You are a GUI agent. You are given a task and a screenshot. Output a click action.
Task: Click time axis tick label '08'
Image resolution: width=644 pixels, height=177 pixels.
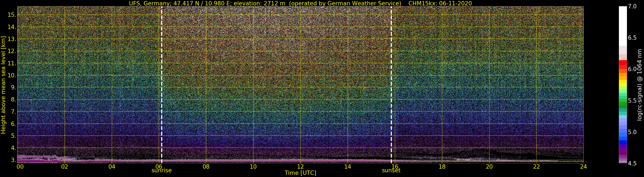click(x=206, y=166)
